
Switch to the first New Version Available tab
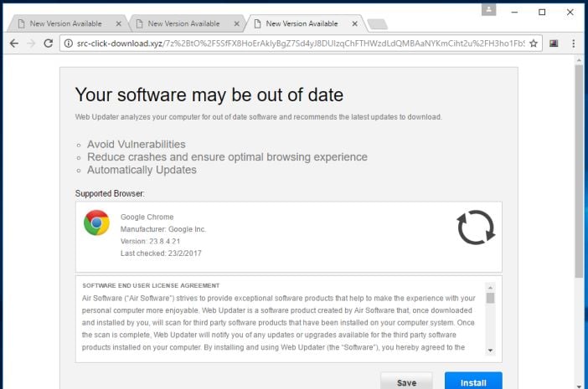pyautogui.click(x=63, y=23)
